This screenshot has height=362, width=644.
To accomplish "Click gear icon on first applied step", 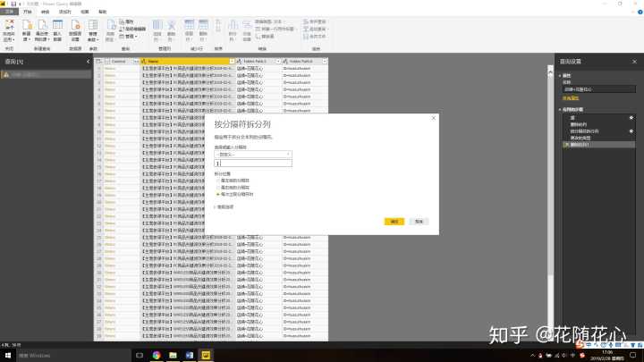I will [631, 118].
